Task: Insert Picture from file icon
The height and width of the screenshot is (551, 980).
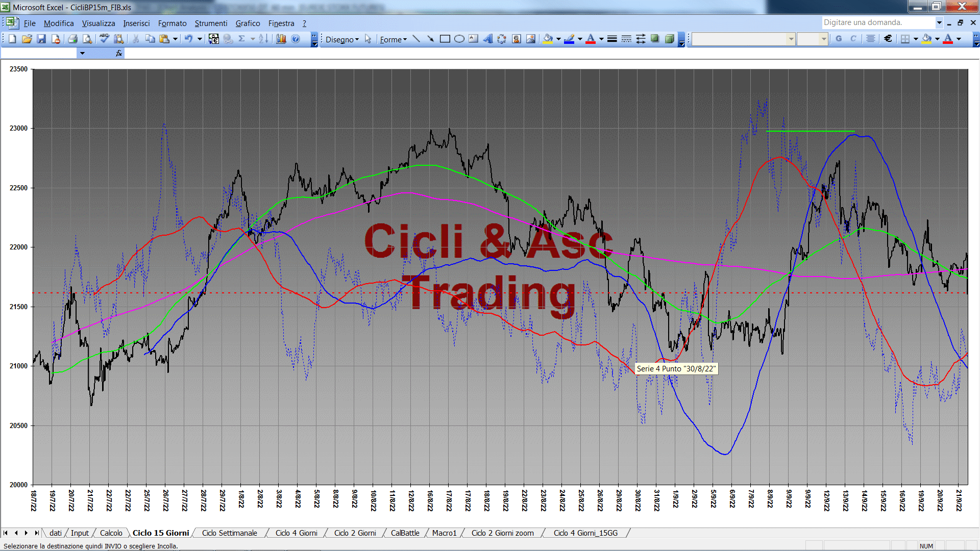Action: [531, 39]
